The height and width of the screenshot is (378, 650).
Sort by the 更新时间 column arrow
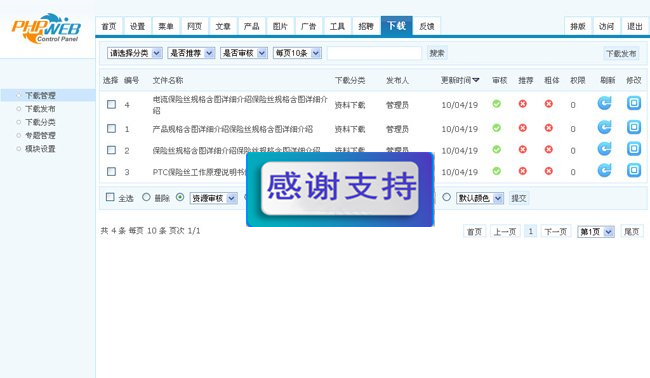(475, 80)
